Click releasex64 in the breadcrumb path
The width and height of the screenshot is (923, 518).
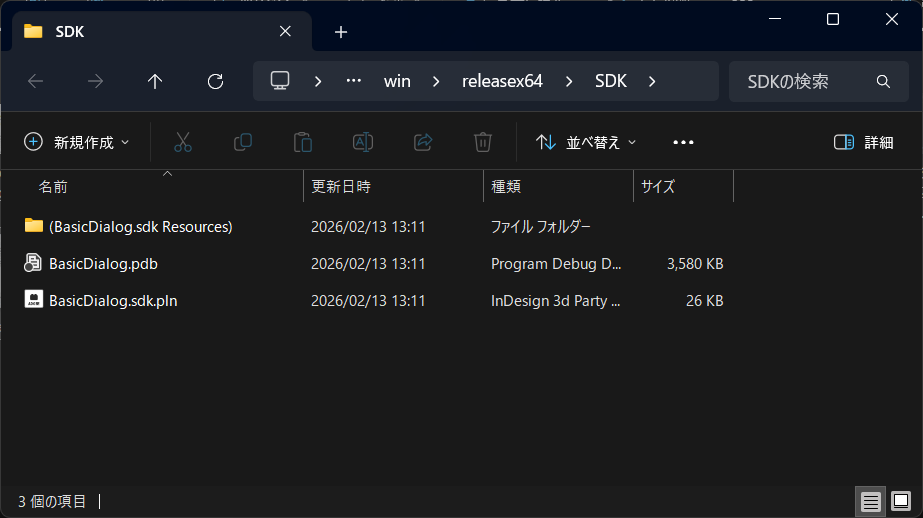point(502,82)
